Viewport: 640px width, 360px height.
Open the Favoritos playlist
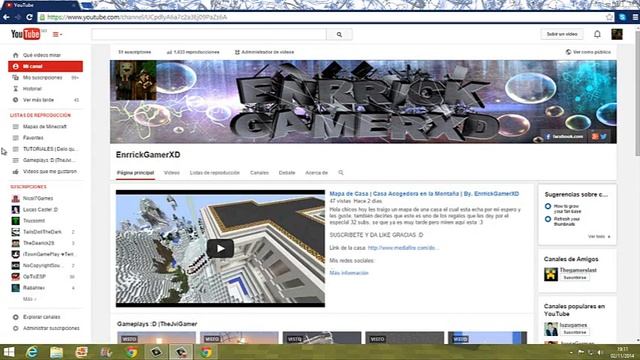[x=33, y=138]
